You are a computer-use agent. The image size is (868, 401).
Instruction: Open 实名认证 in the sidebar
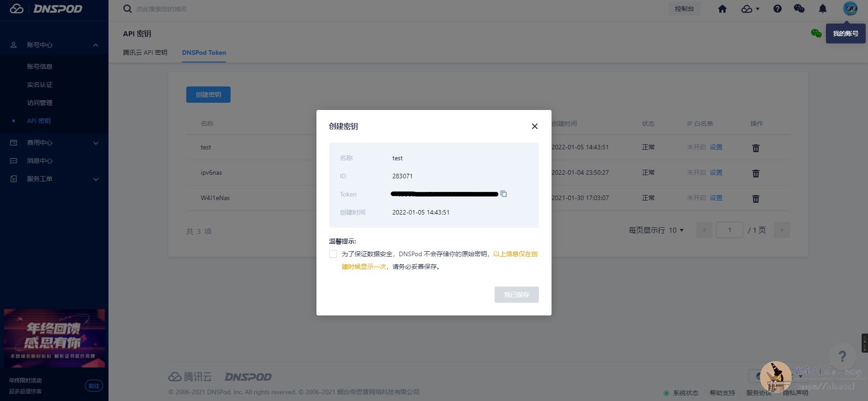[40, 85]
